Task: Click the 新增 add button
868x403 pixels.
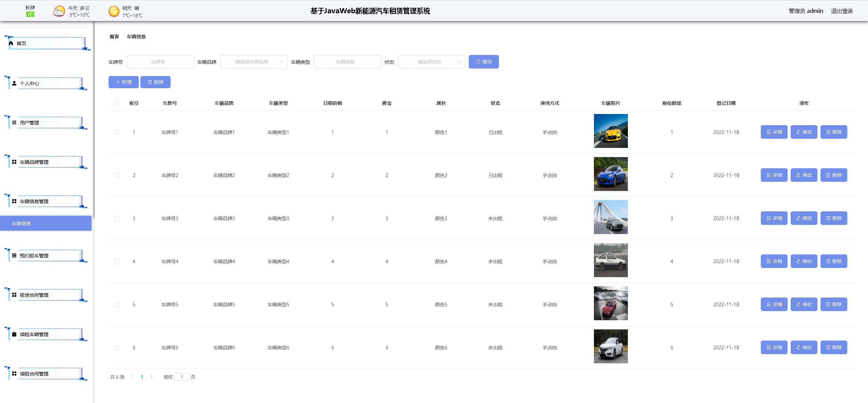Action: [123, 82]
